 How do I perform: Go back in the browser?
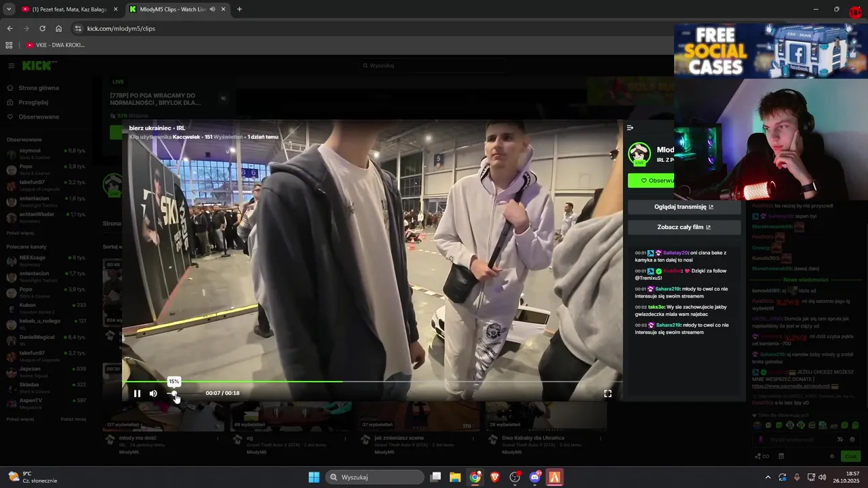point(9,28)
